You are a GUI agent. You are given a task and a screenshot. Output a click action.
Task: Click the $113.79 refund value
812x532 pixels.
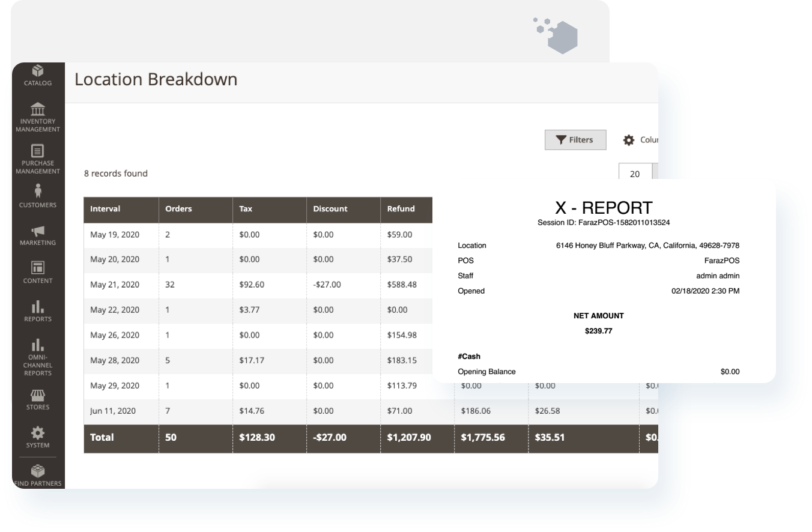(402, 385)
